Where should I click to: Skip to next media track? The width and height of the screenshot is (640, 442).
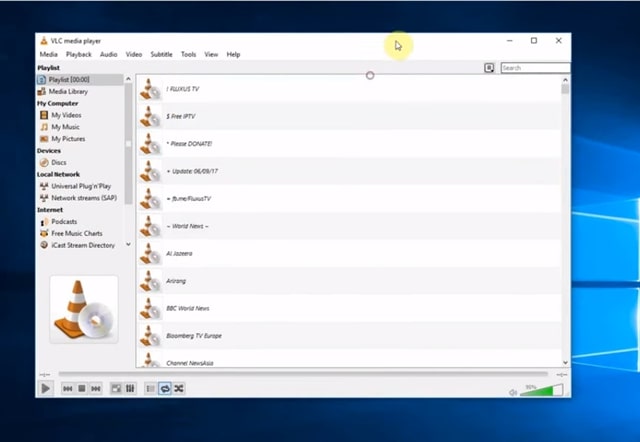tap(96, 389)
